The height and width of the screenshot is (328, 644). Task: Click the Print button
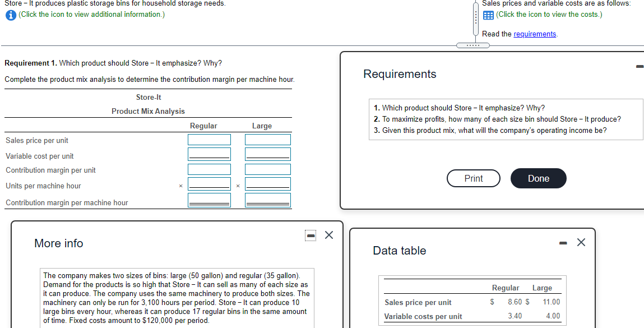click(x=474, y=178)
